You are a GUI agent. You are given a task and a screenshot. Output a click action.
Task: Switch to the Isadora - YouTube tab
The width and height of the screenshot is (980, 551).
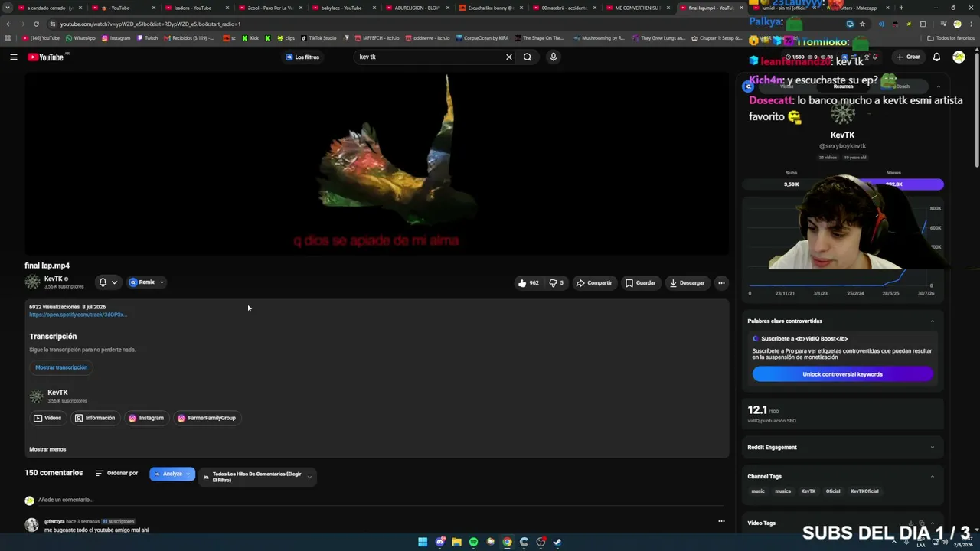pyautogui.click(x=195, y=8)
